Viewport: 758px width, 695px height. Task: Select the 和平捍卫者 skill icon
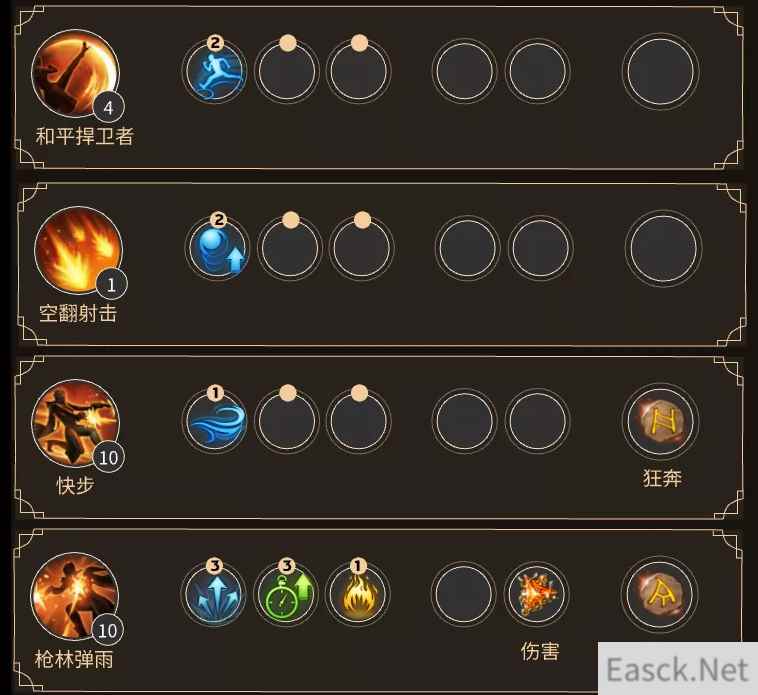(75, 73)
